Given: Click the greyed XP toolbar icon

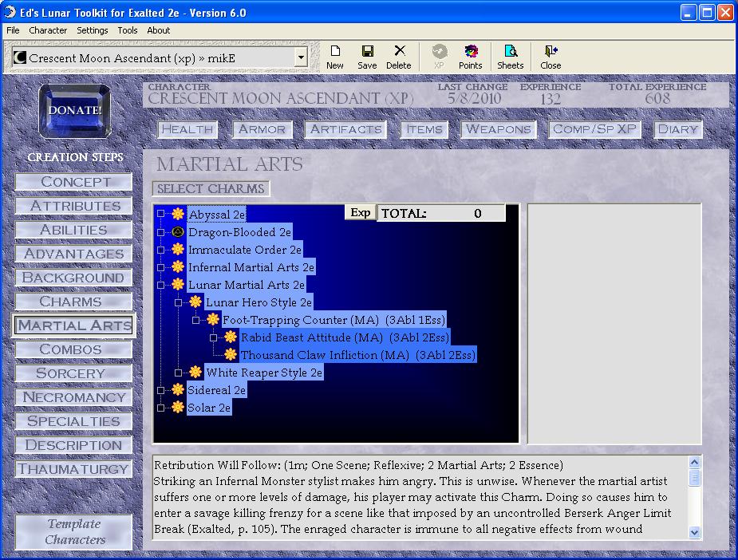Looking at the screenshot, I should coord(439,51).
